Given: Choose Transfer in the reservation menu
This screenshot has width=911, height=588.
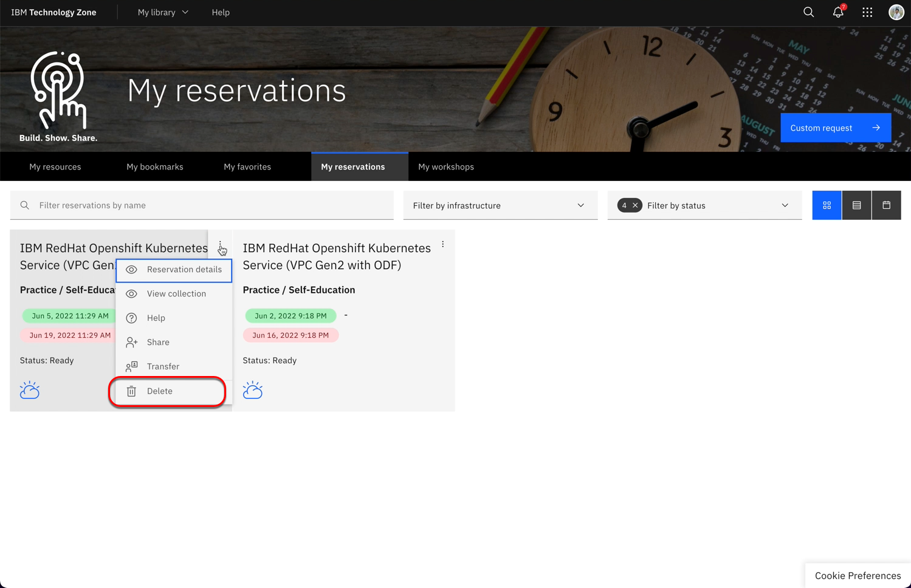Looking at the screenshot, I should (x=163, y=366).
